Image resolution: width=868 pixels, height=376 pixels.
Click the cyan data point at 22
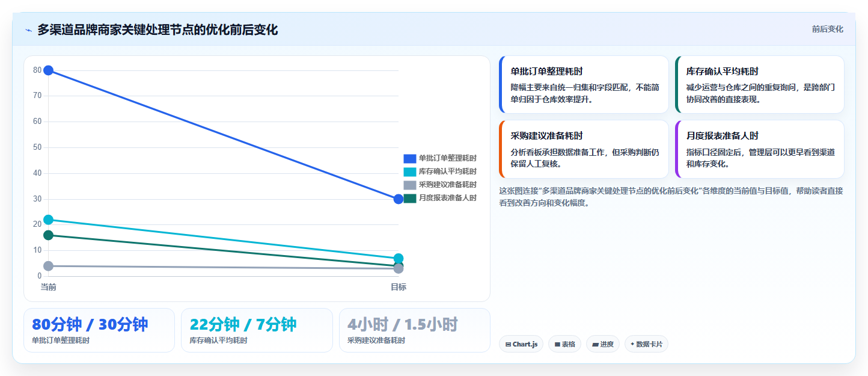[49, 220]
